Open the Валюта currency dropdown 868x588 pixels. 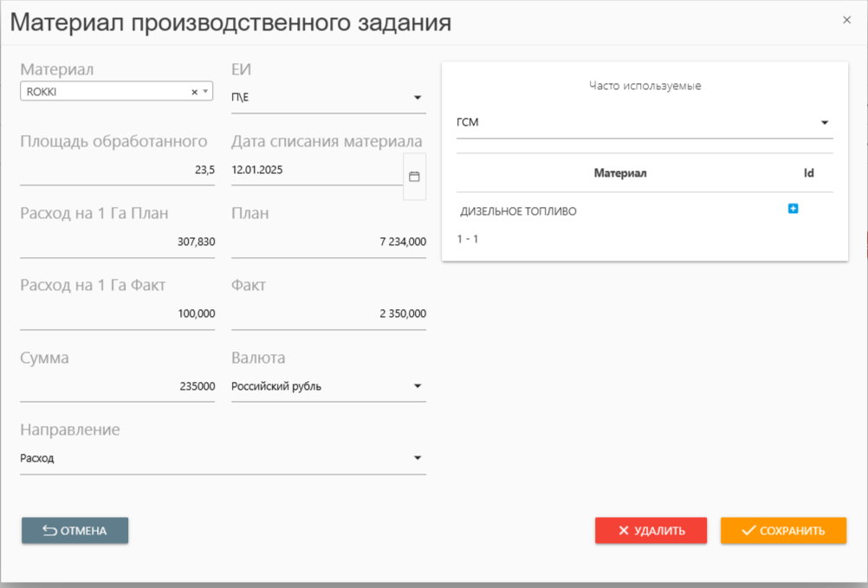417,386
